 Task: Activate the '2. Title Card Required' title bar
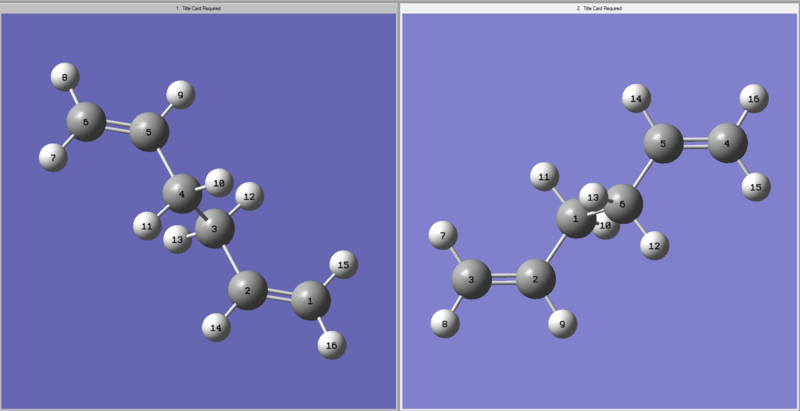(x=599, y=8)
